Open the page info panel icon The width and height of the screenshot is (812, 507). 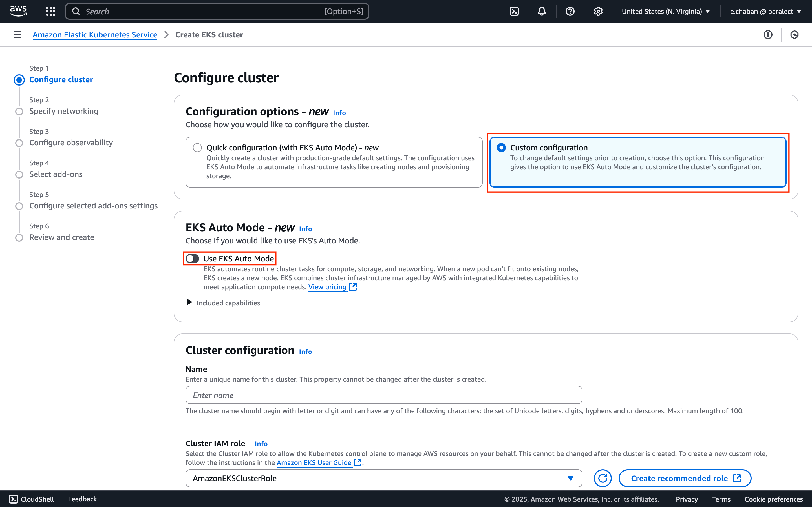pos(768,35)
